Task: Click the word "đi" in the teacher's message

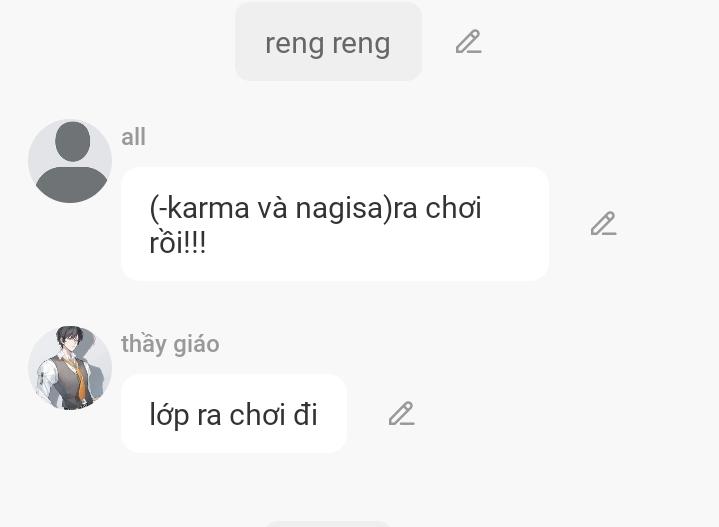Action: (x=305, y=414)
